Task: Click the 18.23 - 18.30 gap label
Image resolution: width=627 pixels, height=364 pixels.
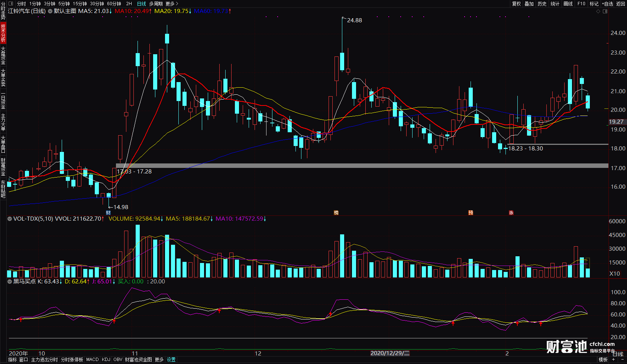Action: (x=526, y=149)
